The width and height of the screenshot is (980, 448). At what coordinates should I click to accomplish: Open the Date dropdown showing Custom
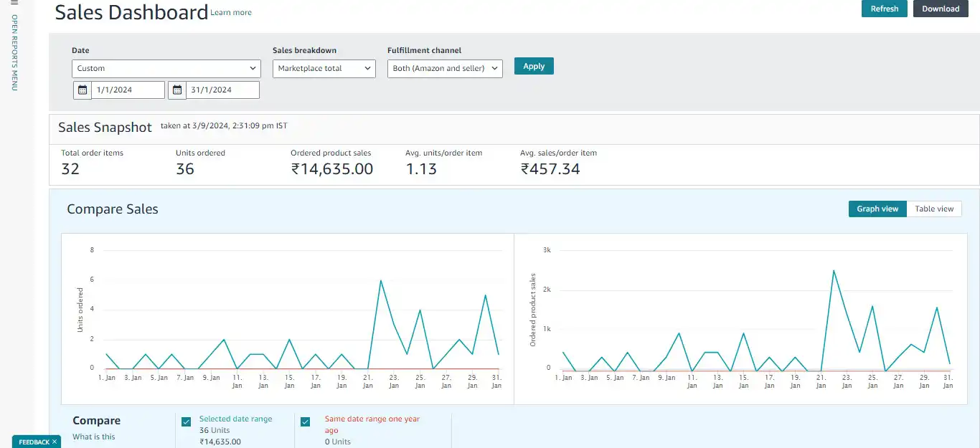(x=166, y=69)
